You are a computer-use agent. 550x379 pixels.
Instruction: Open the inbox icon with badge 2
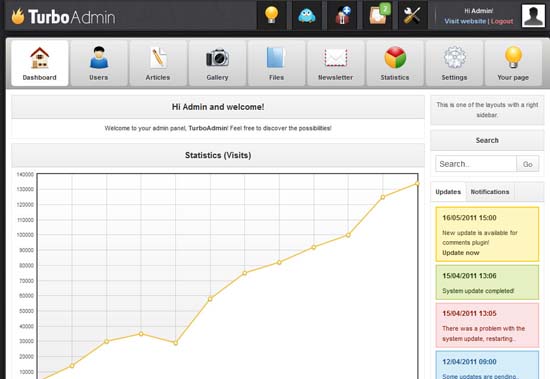tap(377, 15)
